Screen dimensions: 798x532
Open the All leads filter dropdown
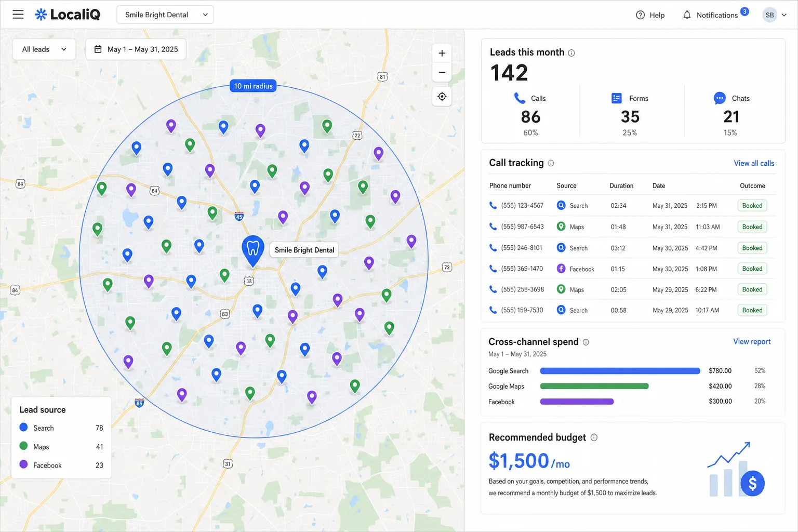[x=44, y=49]
